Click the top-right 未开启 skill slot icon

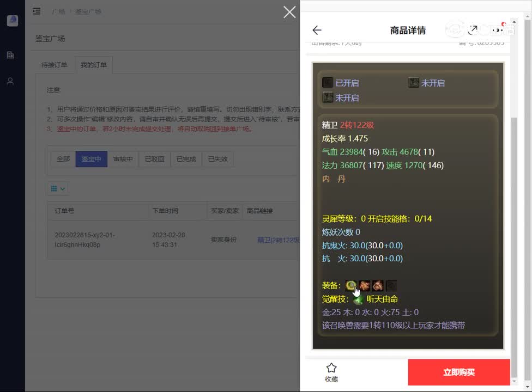(x=413, y=82)
